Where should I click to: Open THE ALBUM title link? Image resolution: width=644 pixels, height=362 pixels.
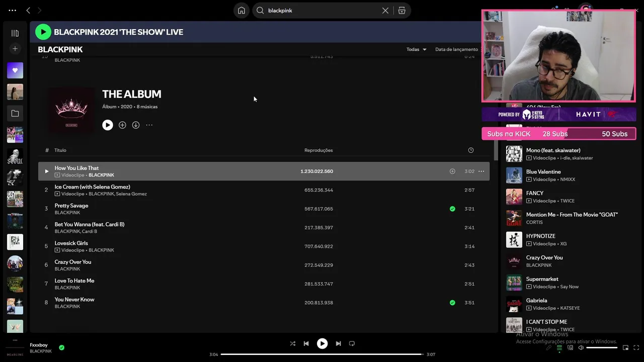point(132,95)
